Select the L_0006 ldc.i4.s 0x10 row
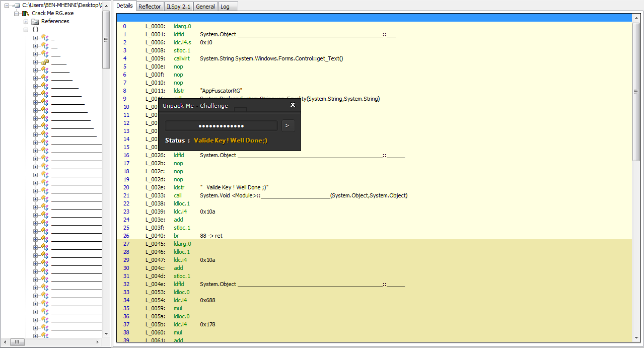This screenshot has height=348, width=644. click(x=374, y=42)
